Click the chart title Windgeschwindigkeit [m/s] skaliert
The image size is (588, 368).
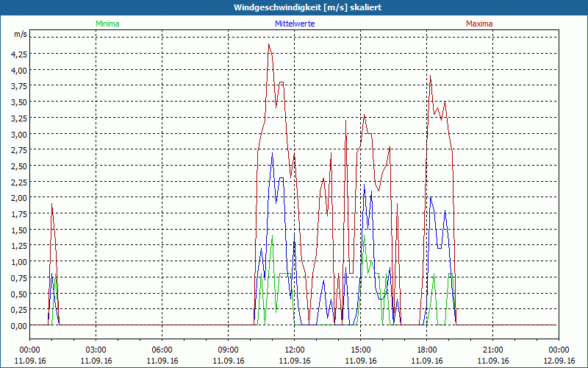tap(307, 7)
